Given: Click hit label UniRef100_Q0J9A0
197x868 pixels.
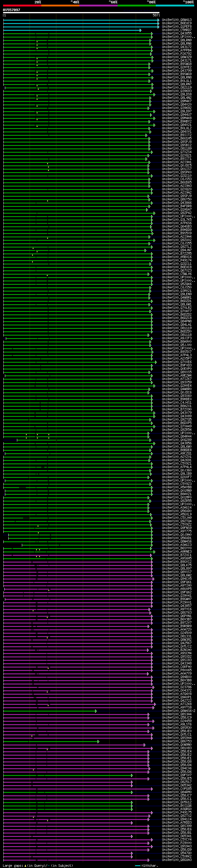Looking at the screenshot, I should [x=177, y=535].
